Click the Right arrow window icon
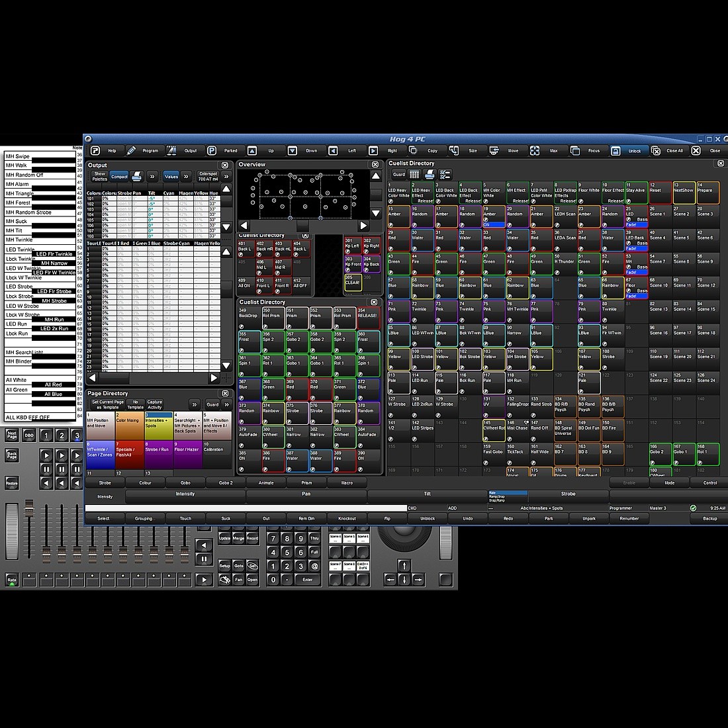728x728 pixels. point(373,150)
